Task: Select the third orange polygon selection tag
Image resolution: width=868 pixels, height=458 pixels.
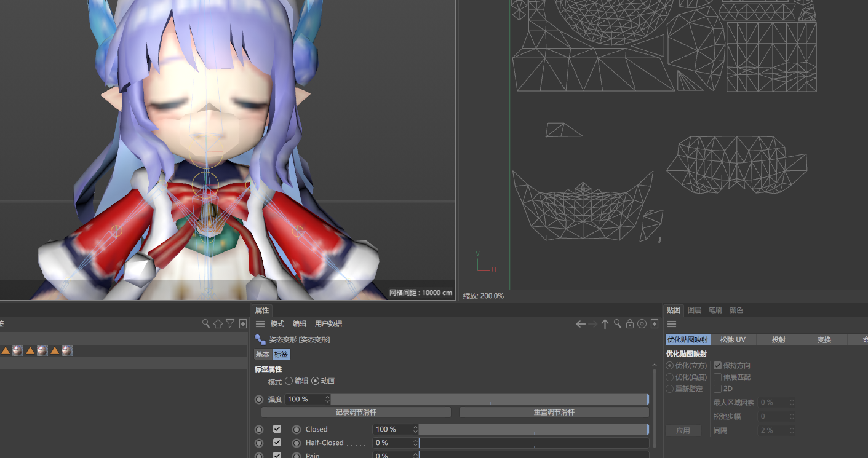Action: tap(55, 350)
